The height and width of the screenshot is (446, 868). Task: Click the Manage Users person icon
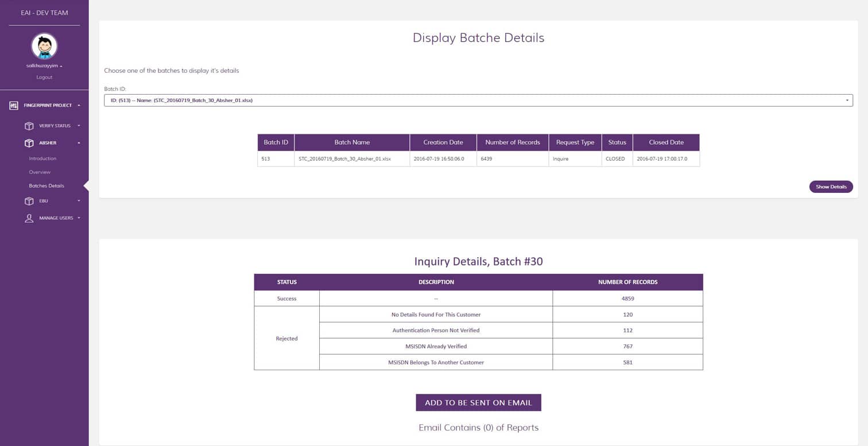[x=29, y=218]
